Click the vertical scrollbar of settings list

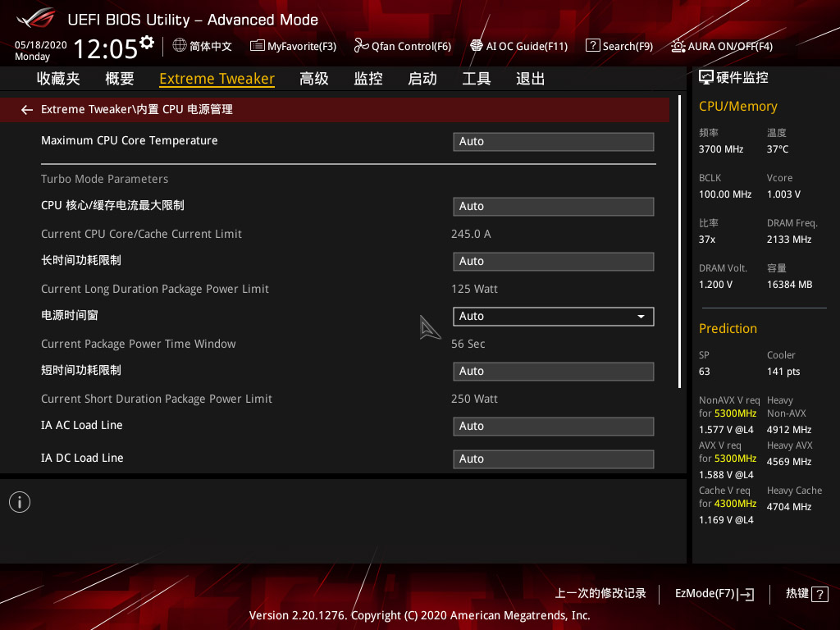[x=679, y=242]
